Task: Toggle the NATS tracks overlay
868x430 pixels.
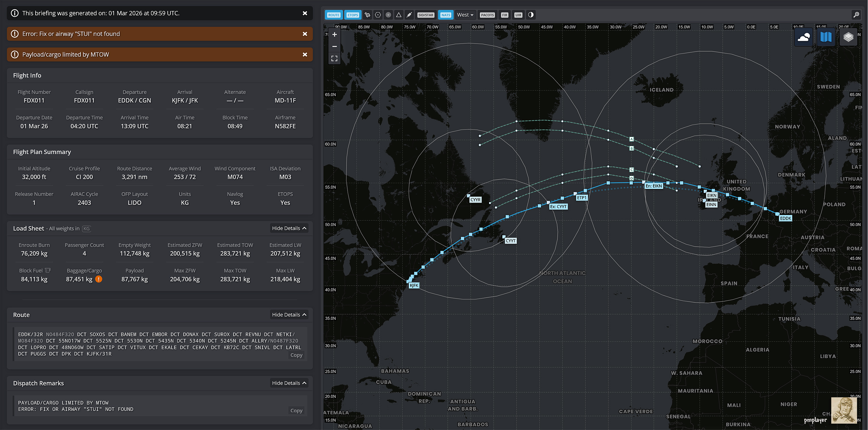Action: tap(446, 15)
